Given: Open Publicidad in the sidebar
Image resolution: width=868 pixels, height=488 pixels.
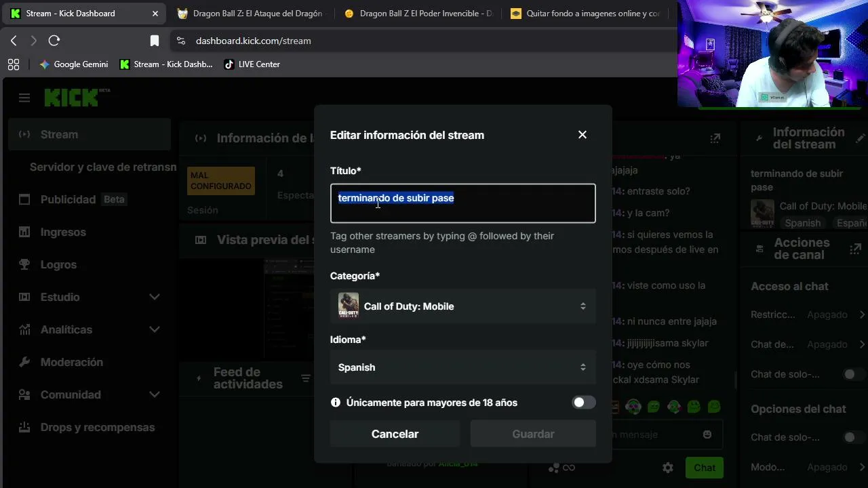Looking at the screenshot, I should tap(90, 199).
